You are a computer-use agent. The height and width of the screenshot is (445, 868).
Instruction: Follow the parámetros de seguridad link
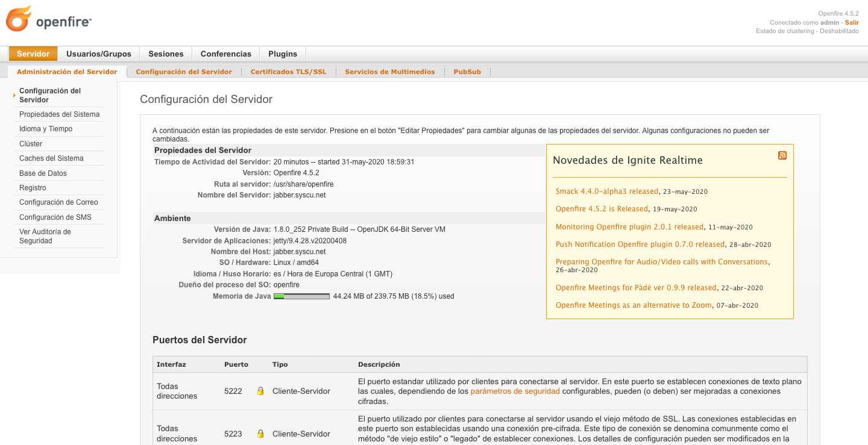[515, 391]
